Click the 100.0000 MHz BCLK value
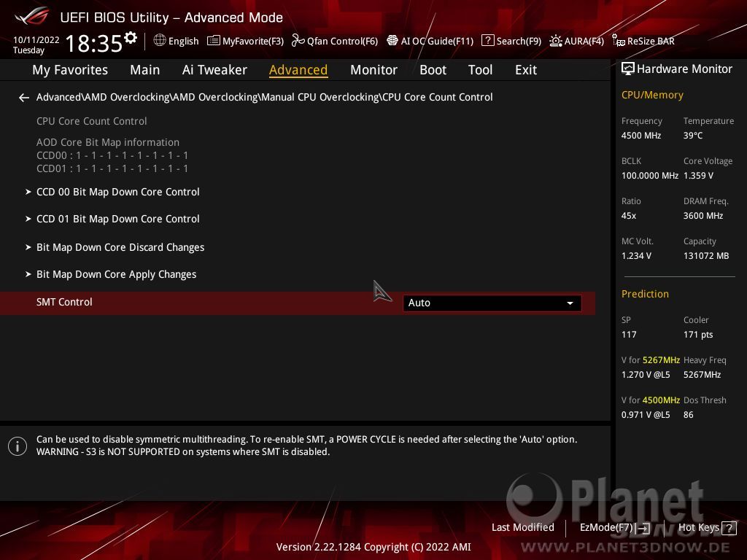This screenshot has width=747, height=560. (x=650, y=176)
